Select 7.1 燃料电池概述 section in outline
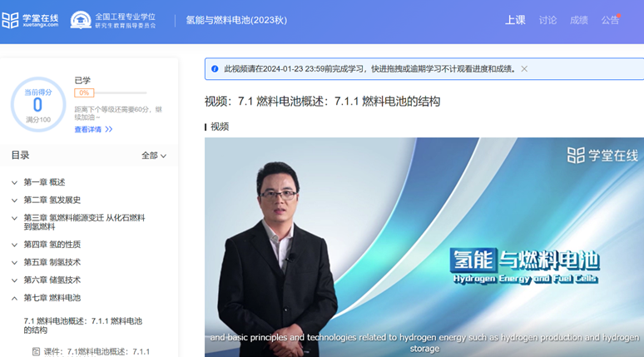 point(82,325)
